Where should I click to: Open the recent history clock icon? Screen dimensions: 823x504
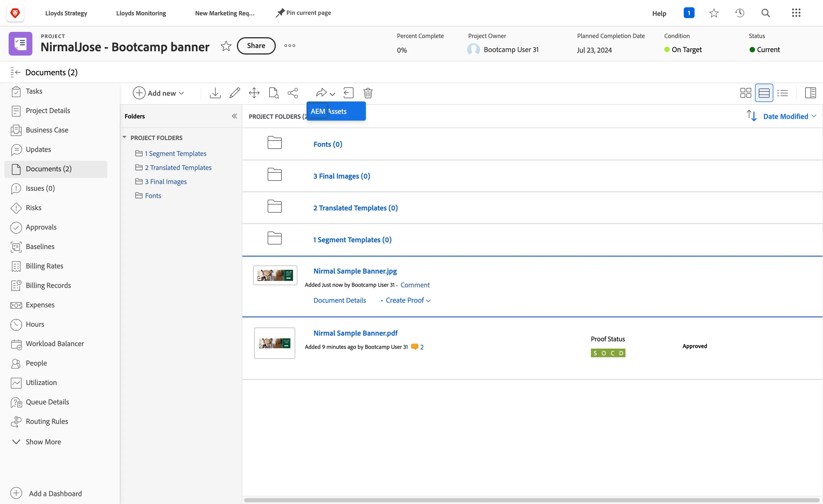740,13
